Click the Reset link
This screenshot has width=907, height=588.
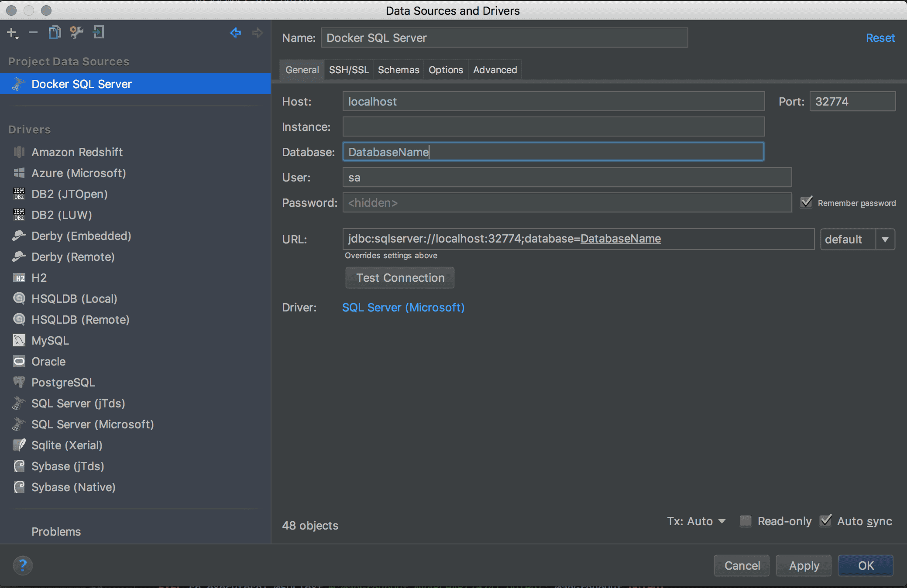[880, 38]
